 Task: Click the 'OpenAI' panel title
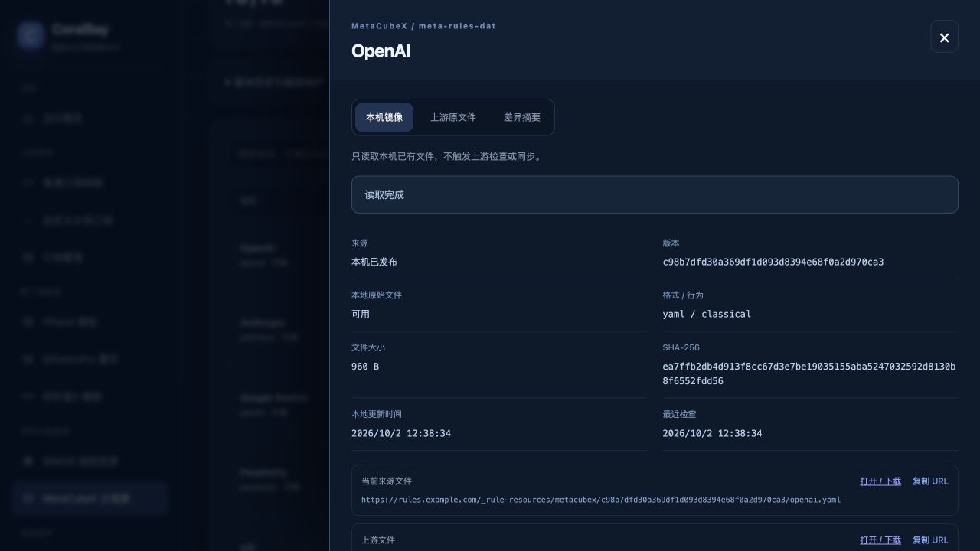point(381,51)
